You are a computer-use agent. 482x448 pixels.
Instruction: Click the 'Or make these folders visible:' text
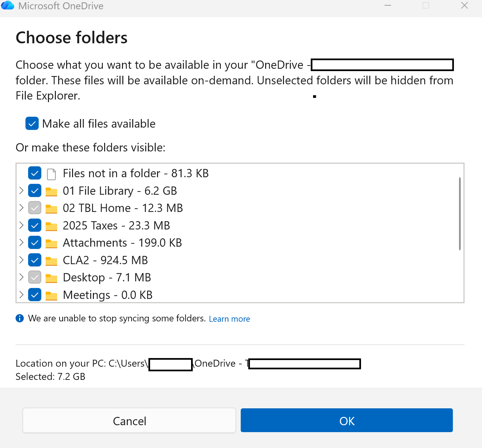tap(91, 147)
